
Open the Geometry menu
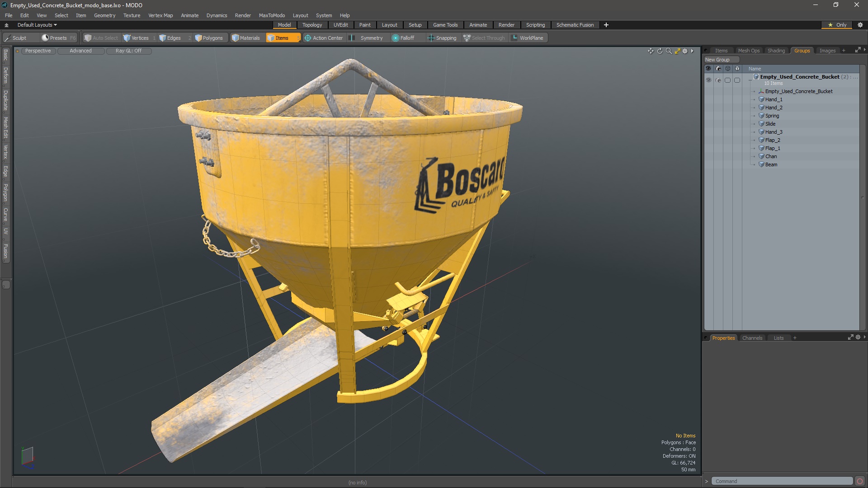click(x=104, y=15)
